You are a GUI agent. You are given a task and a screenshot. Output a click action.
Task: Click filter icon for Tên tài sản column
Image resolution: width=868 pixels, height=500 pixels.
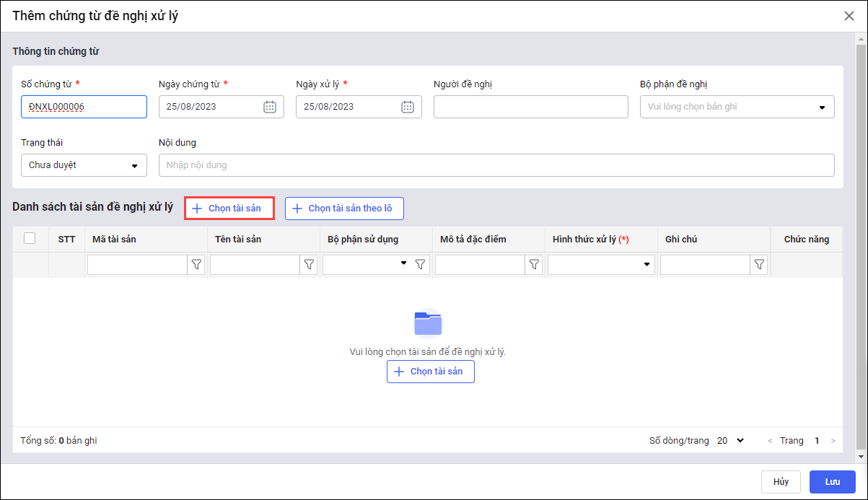tap(309, 265)
